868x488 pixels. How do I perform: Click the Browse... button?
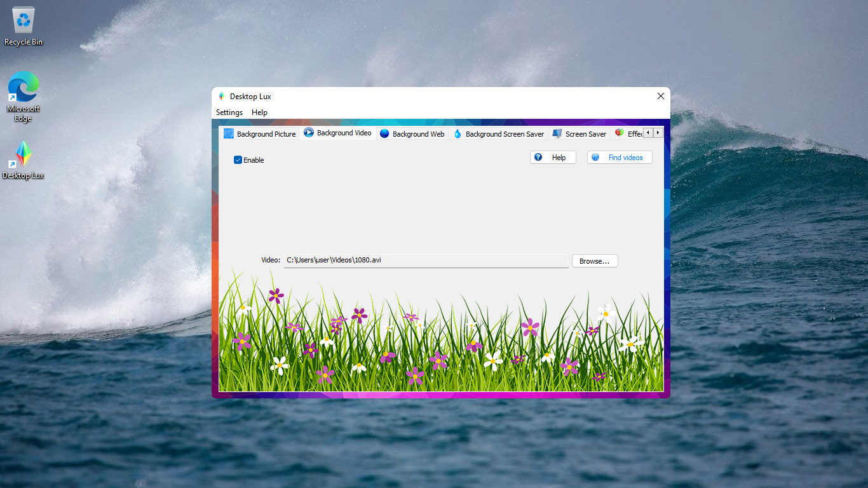point(595,261)
